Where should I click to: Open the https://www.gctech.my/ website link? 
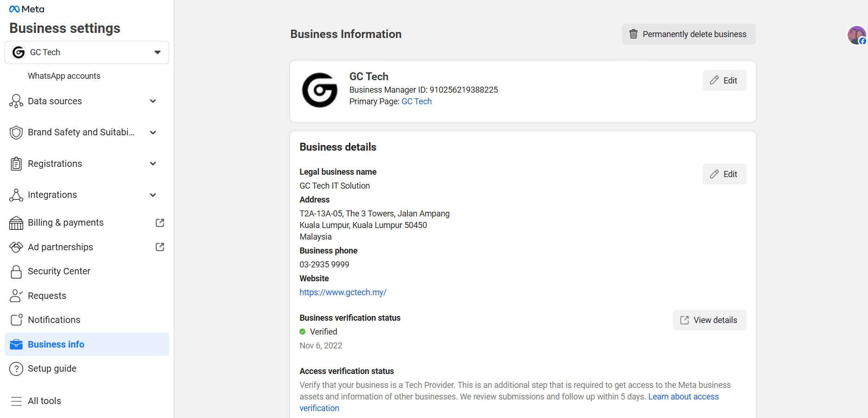tap(343, 292)
